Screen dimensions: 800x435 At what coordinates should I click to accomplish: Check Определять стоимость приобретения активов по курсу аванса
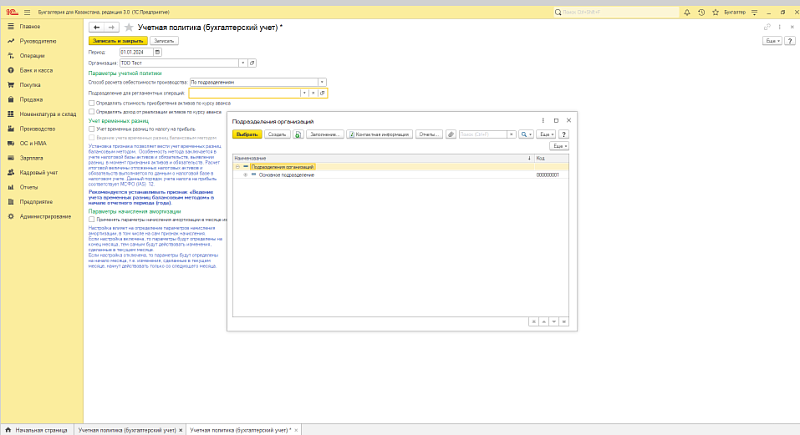pos(92,102)
